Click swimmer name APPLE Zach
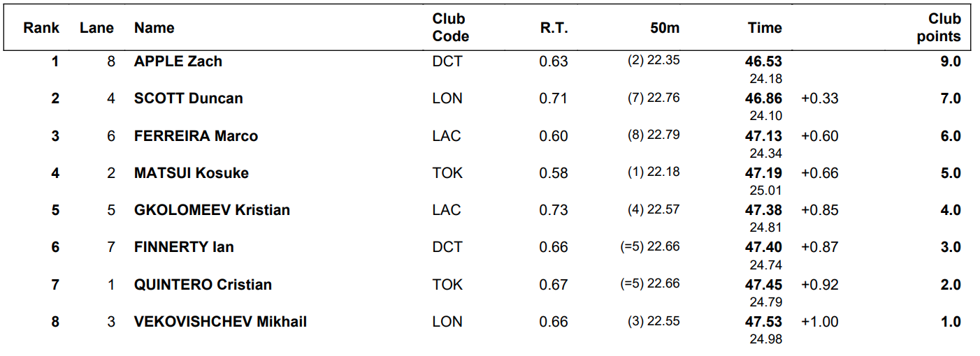980x356 pixels. coord(178,61)
